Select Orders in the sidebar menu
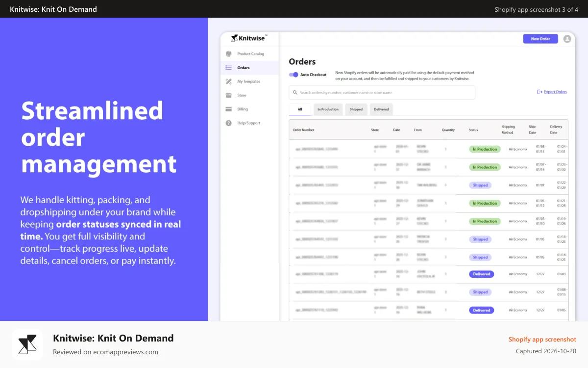588x368 pixels. tap(249, 68)
